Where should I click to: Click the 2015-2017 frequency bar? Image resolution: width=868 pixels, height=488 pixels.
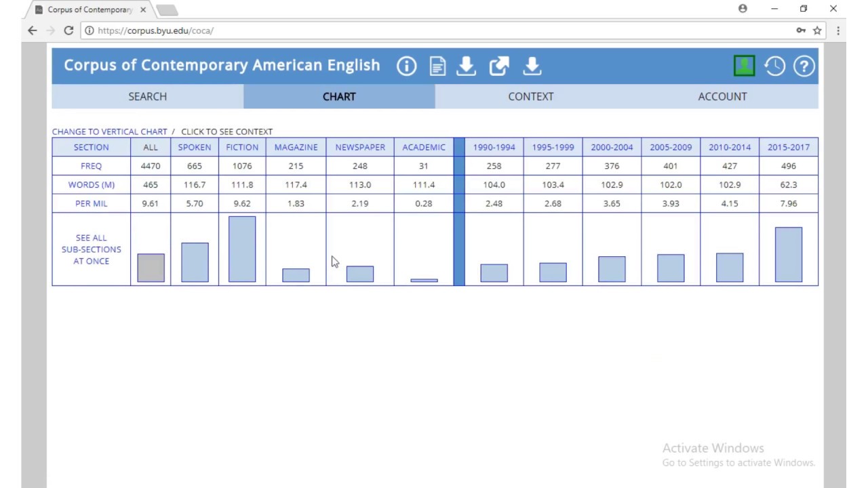coord(789,254)
